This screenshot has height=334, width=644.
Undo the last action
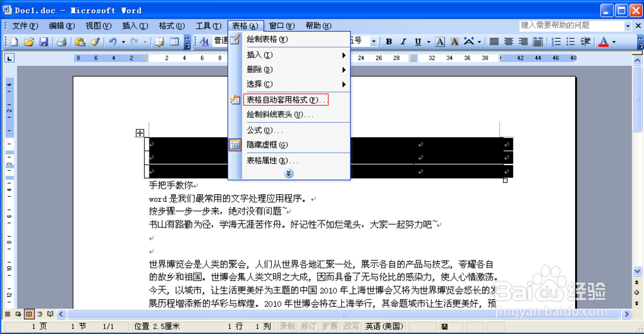point(113,41)
